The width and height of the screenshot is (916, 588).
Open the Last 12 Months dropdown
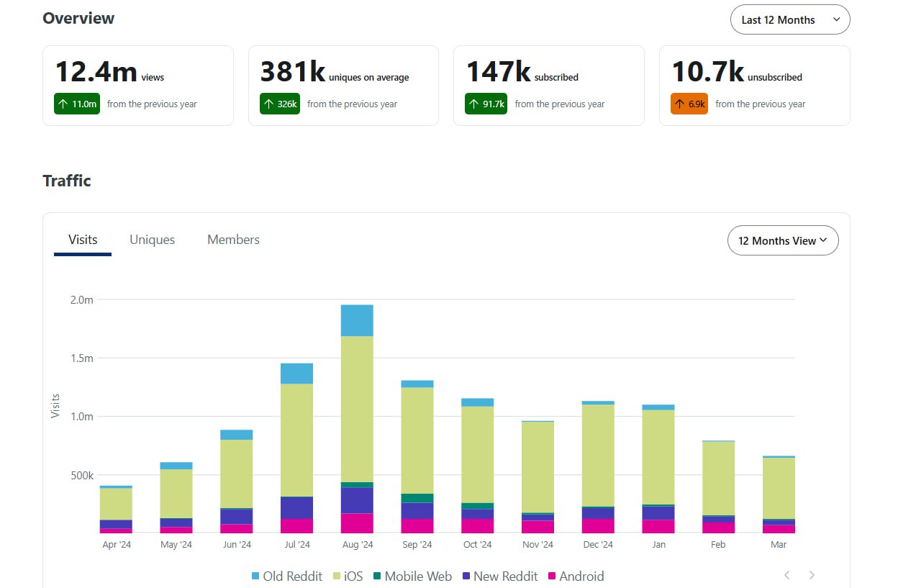(789, 19)
